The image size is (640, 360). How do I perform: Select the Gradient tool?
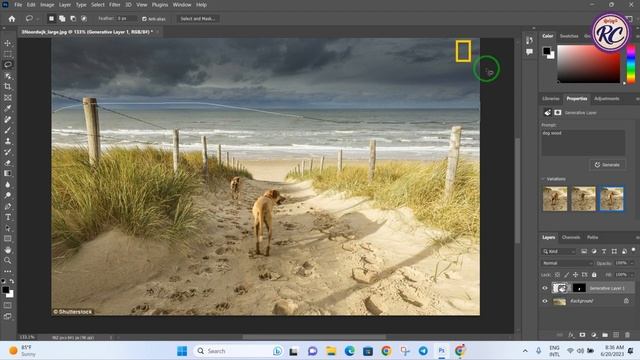tap(7, 173)
